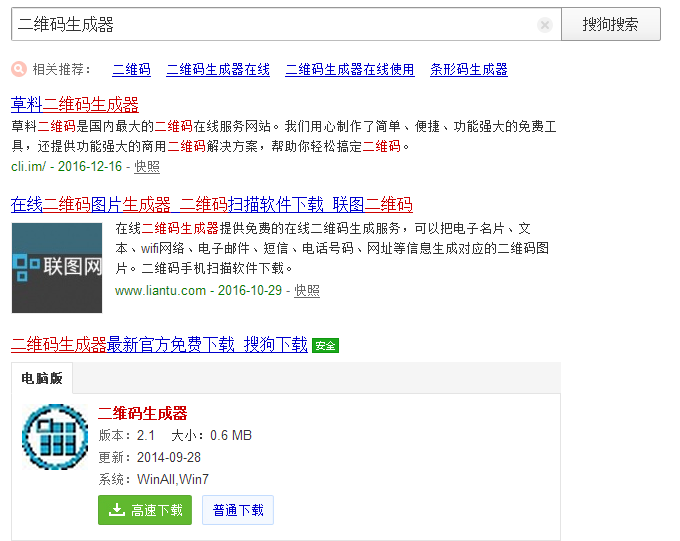Open the red 二维码生成器 software name link
This screenshot has width=680, height=541.
(143, 413)
